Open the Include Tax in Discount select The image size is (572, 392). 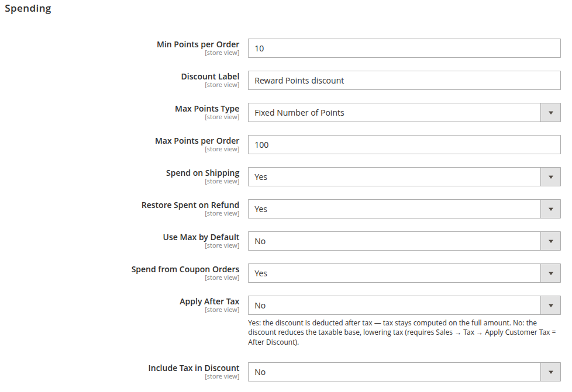click(404, 372)
